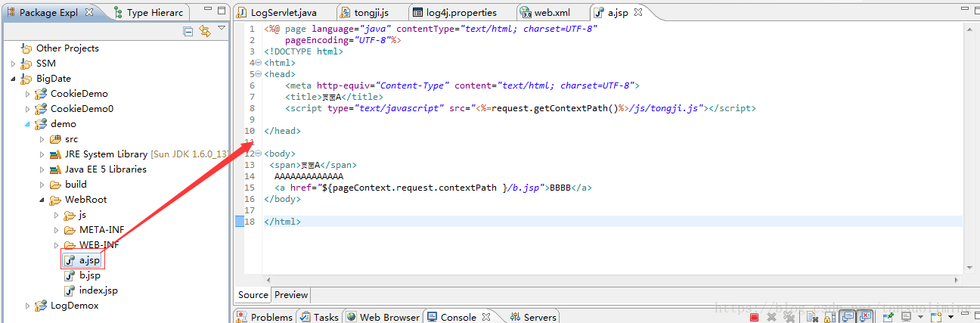
Task: Open Open Console dropdown arrow
Action: [951, 317]
